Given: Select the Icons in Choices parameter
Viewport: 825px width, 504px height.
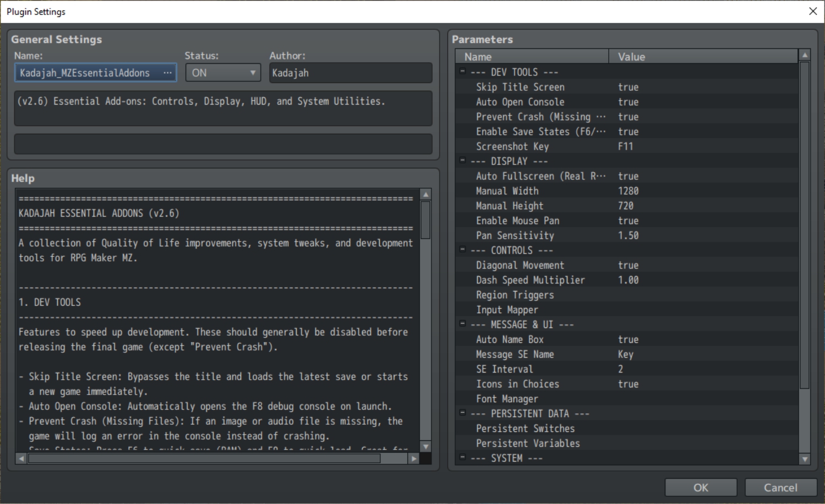Looking at the screenshot, I should [627, 384].
